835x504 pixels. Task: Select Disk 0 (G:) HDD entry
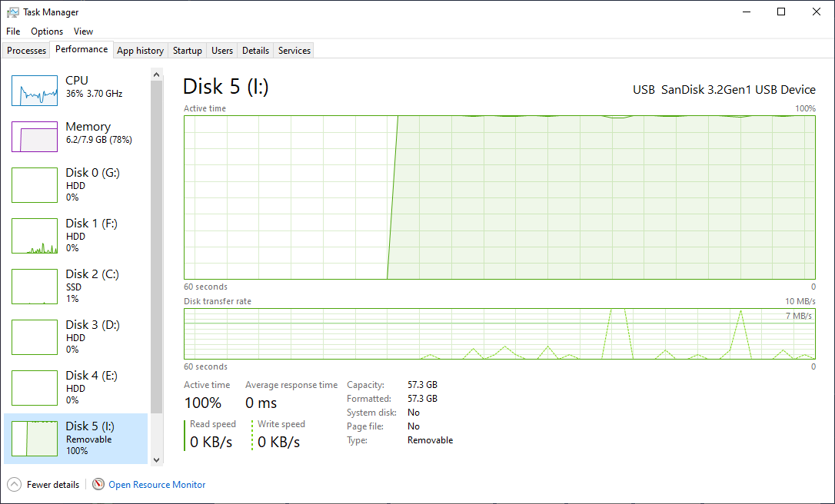75,184
